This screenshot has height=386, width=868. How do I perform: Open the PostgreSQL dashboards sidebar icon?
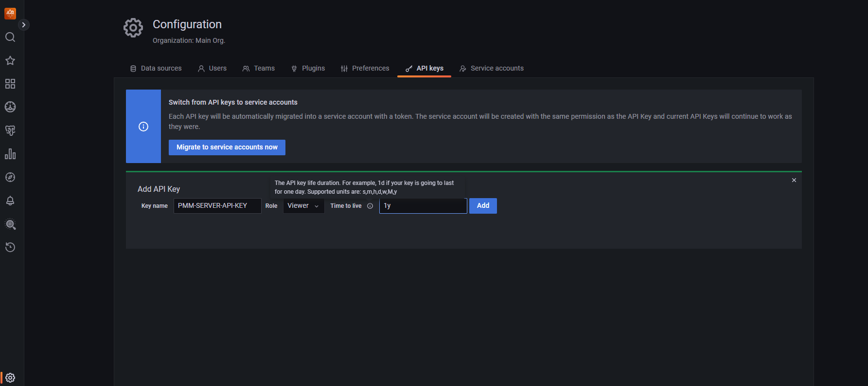(10, 130)
